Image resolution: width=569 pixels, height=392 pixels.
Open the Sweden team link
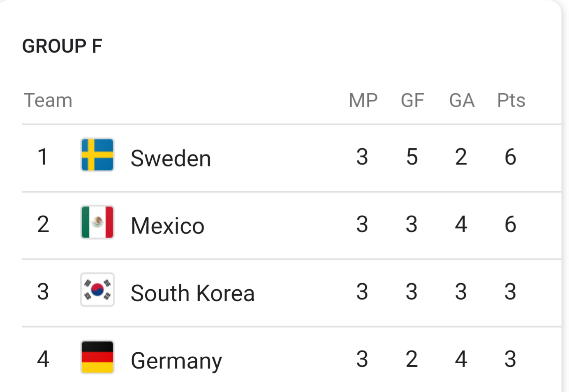(x=171, y=158)
